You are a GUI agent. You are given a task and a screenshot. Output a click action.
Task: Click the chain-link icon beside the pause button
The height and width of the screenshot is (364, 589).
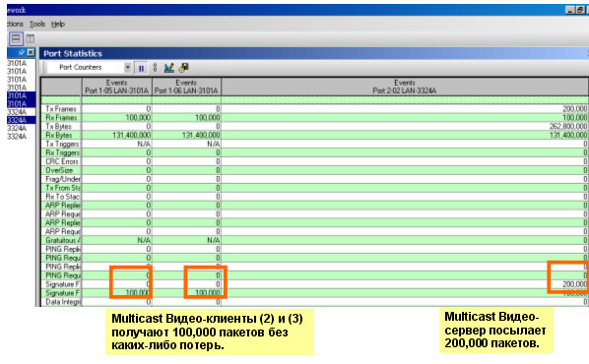(x=155, y=68)
